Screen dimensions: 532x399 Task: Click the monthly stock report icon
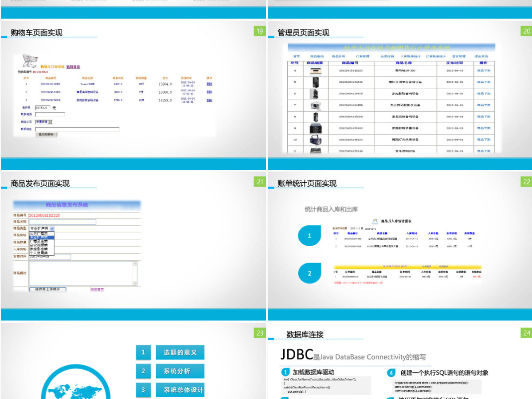point(375,220)
